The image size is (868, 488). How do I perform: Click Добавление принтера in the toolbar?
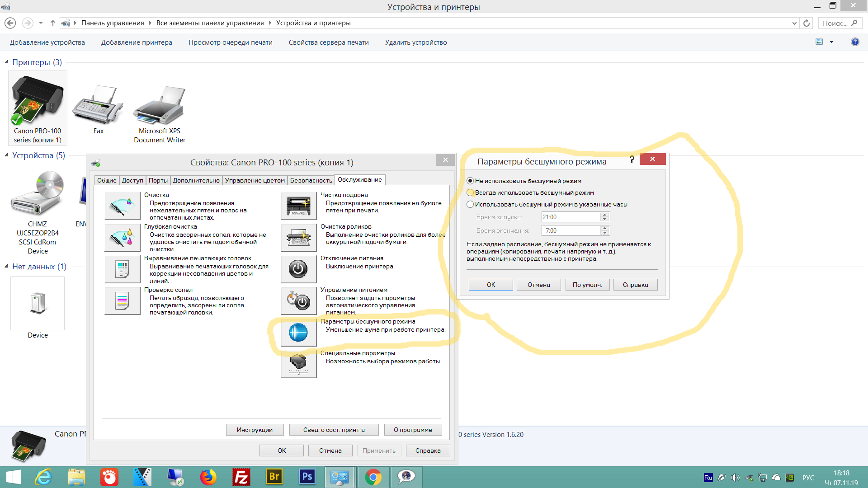coord(137,42)
